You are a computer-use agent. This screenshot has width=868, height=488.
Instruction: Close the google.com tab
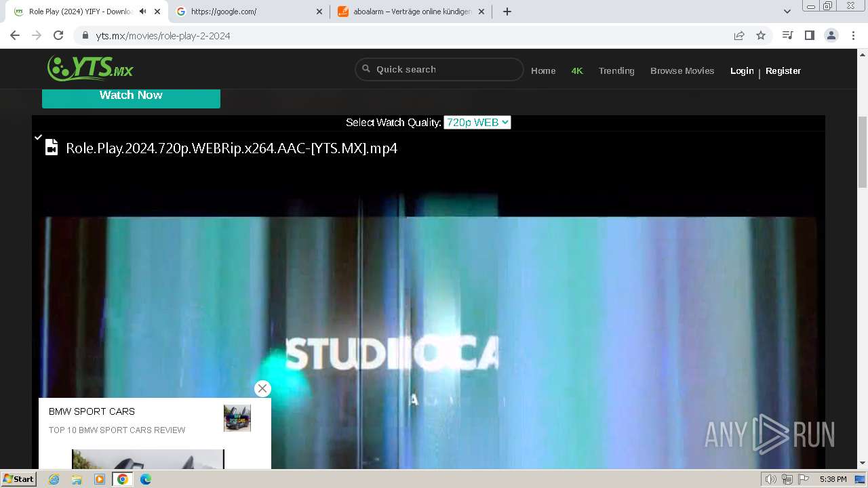319,12
